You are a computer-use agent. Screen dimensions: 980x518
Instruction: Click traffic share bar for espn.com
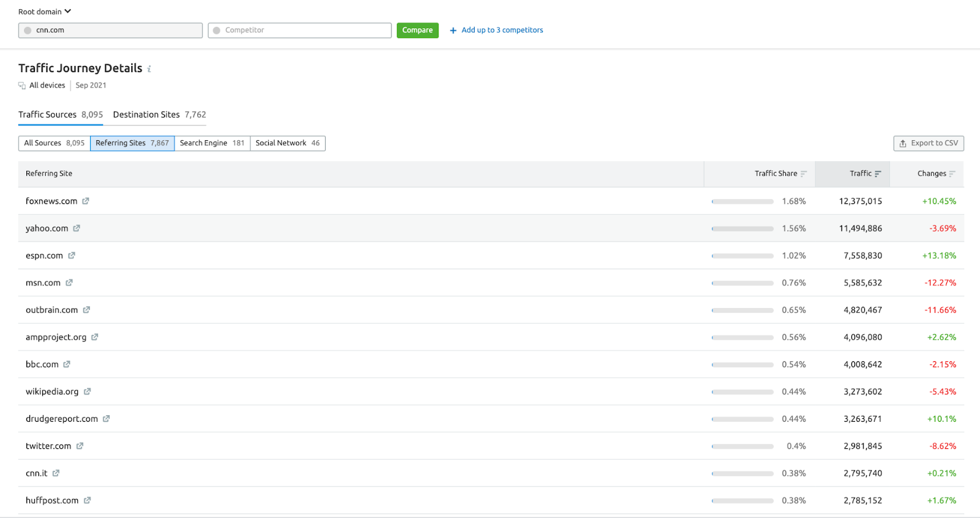pyautogui.click(x=742, y=256)
